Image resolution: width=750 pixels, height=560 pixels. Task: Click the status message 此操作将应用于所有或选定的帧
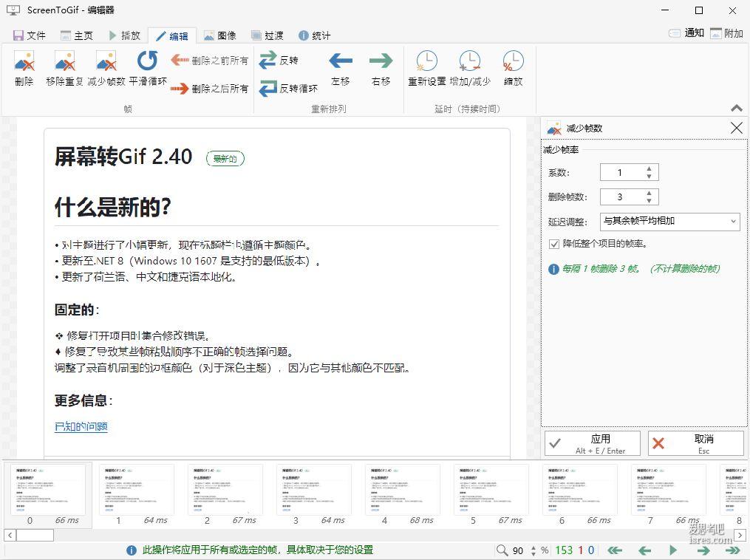click(x=258, y=550)
